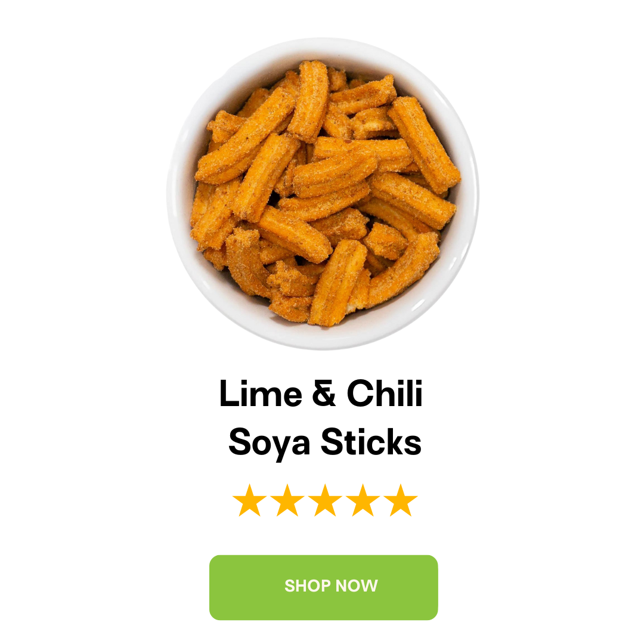The image size is (644, 644).
Task: Click the fifth, last rating star
Action: [x=401, y=500]
